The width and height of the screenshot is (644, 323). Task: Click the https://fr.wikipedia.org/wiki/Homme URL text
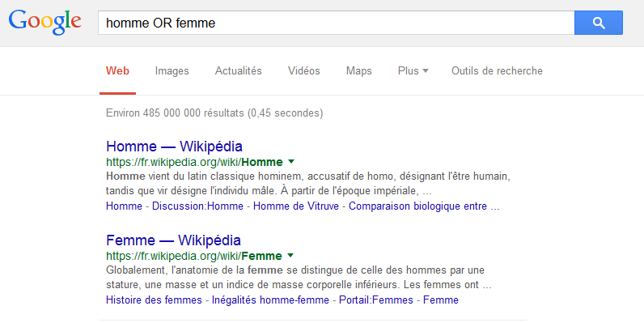[x=194, y=162]
